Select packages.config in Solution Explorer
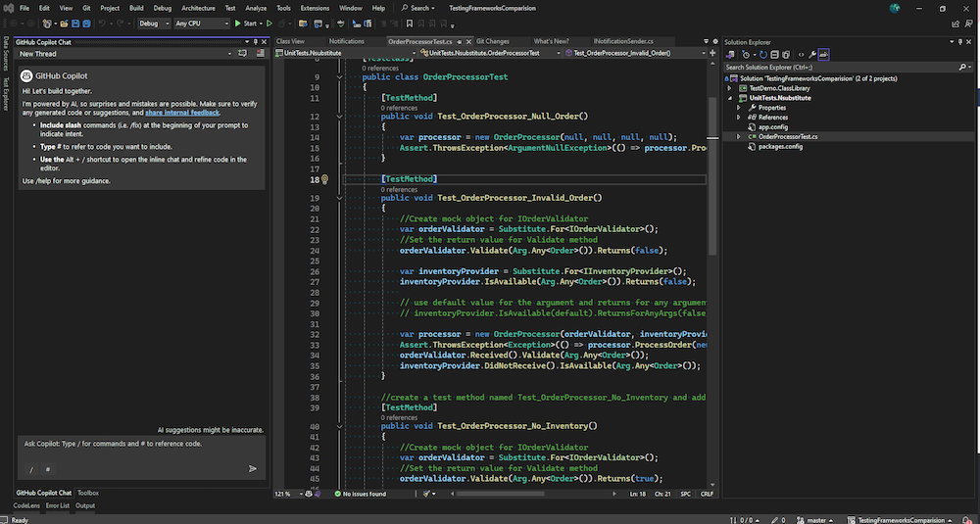This screenshot has width=980, height=524. 780,147
